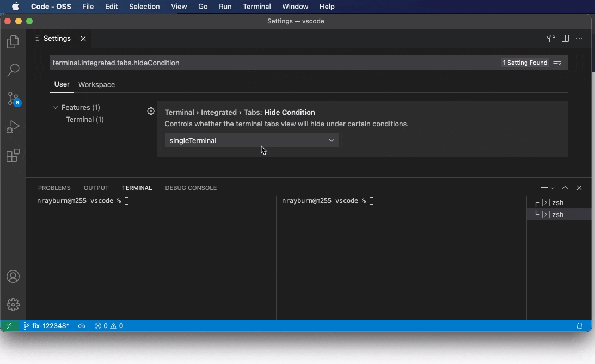
Task: Close the terminal panel
Action: [579, 188]
